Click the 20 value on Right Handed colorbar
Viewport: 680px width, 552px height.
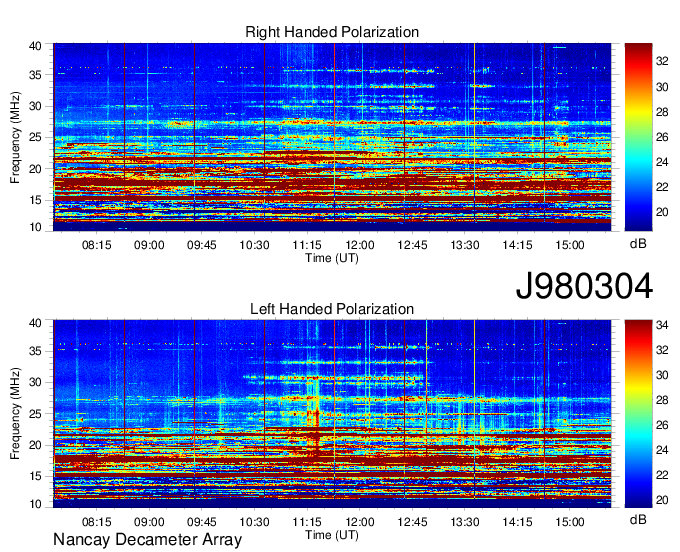click(x=662, y=212)
